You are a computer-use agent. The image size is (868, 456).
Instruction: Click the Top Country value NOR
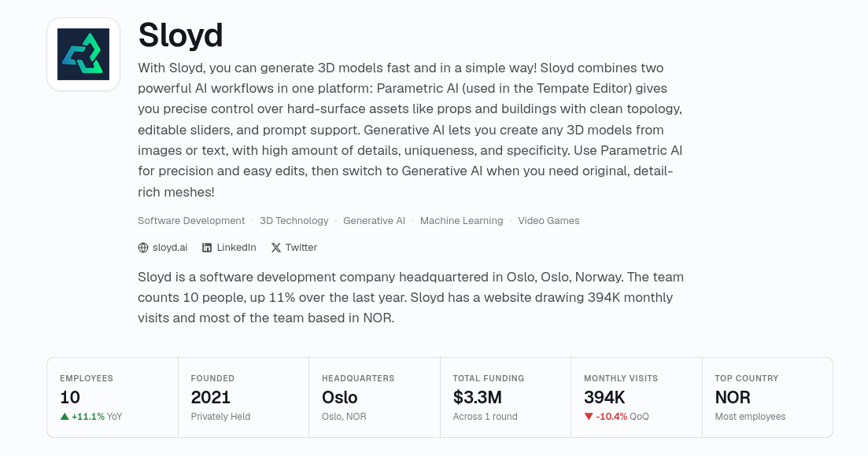(x=733, y=397)
